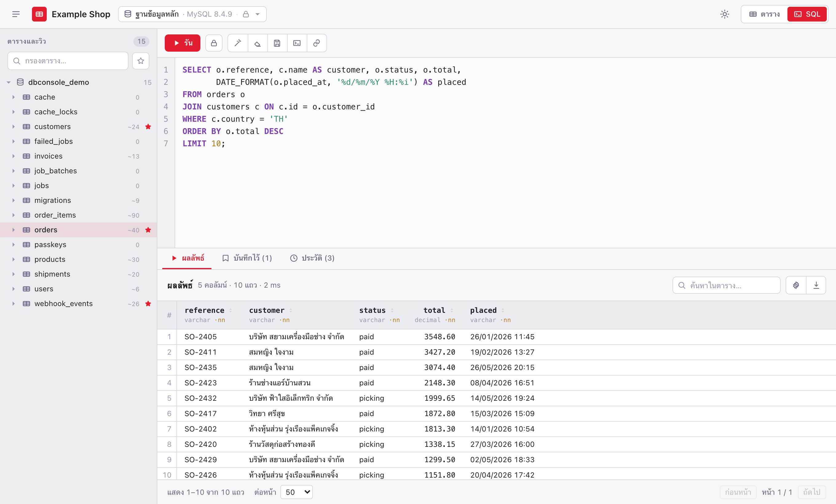Image resolution: width=836 pixels, height=504 pixels.
Task: Open the database connection dropdown
Action: [x=192, y=14]
